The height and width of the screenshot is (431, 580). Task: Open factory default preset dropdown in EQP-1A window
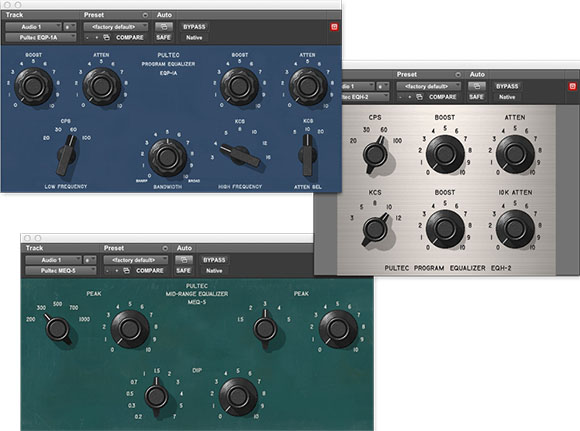tap(116, 27)
